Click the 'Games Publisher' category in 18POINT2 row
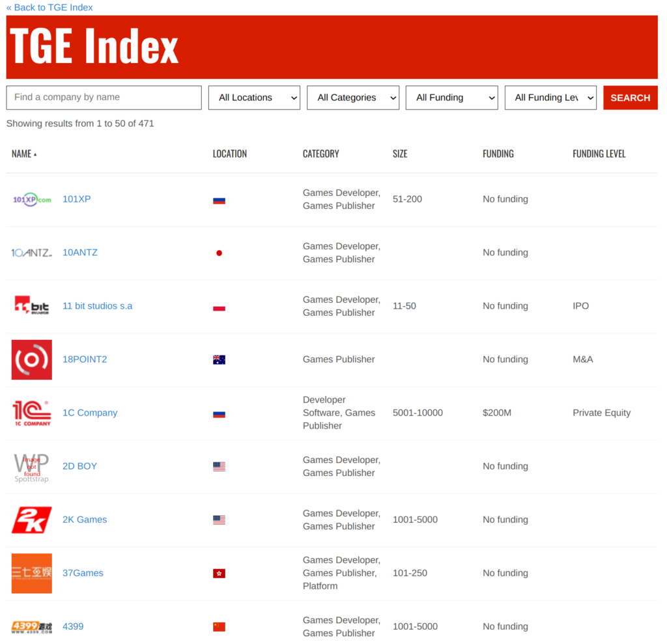The image size is (667, 644). [x=339, y=359]
